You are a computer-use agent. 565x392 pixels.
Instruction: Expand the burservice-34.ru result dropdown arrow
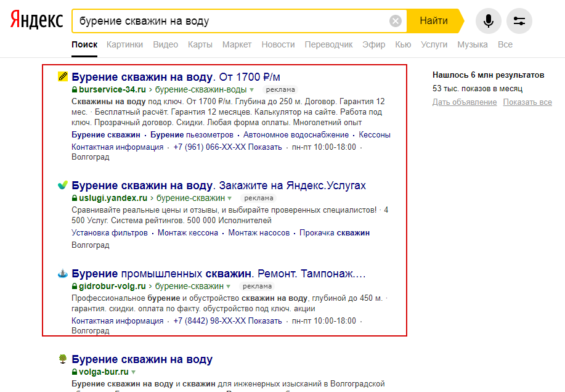(252, 90)
